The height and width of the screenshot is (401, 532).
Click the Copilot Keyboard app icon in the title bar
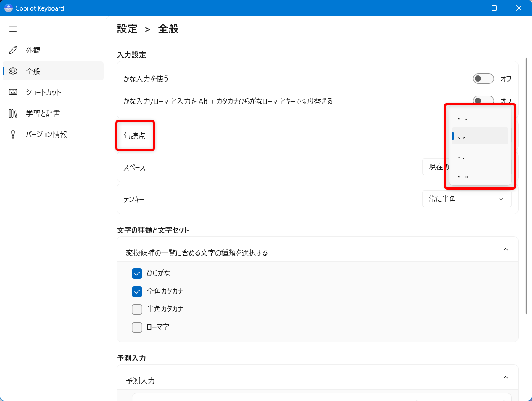tap(8, 8)
